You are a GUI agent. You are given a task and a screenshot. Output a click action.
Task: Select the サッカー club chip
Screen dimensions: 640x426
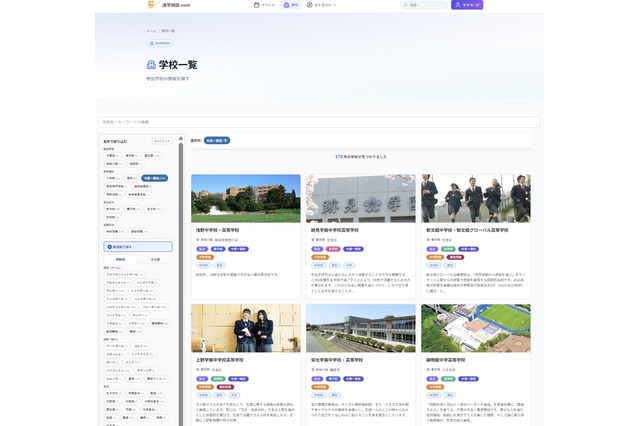pos(115,291)
